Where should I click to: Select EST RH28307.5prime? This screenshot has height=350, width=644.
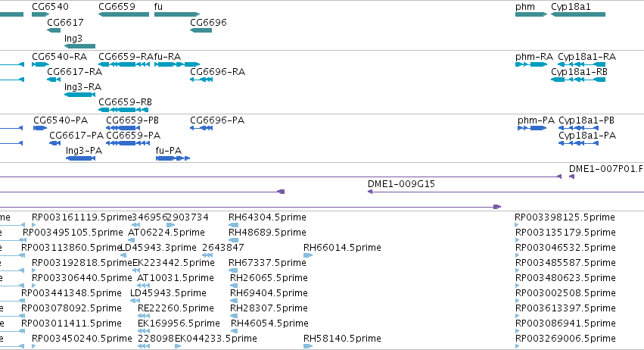coord(268,308)
